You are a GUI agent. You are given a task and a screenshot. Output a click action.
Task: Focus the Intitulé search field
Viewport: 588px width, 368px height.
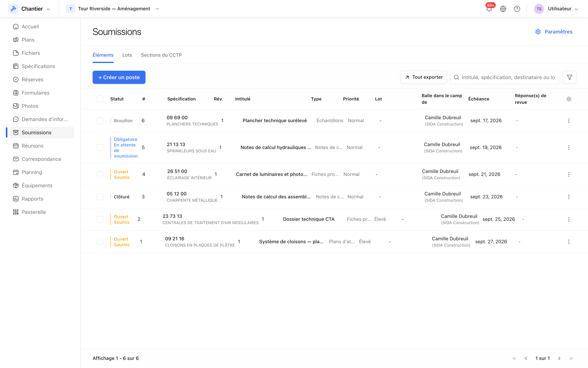click(x=505, y=77)
